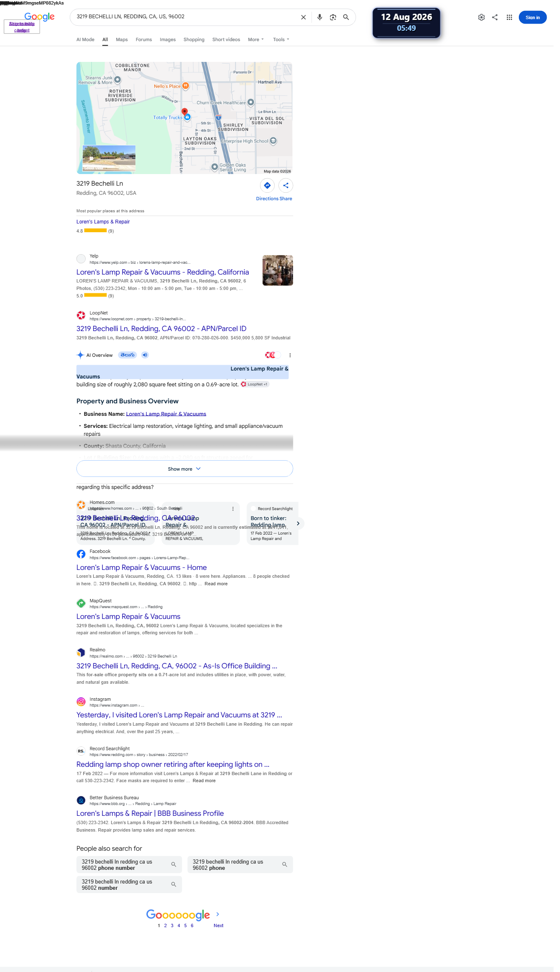Screen dimensions: 560x972
Task: Click Read more on Facebook result snippet
Action: click(x=216, y=584)
